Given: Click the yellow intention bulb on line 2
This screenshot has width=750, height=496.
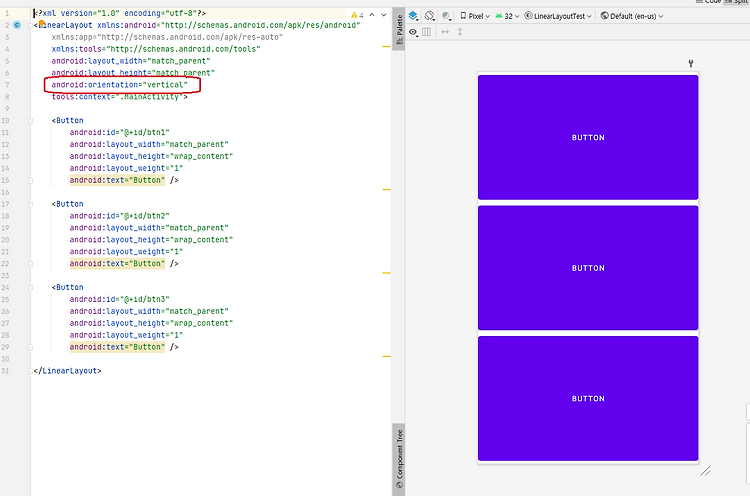Looking at the screenshot, I should [42, 23].
